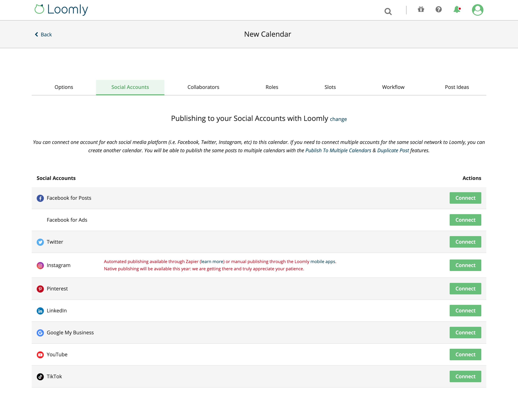Open the Workflow tab
Image resolution: width=518 pixels, height=420 pixels.
[x=393, y=87]
